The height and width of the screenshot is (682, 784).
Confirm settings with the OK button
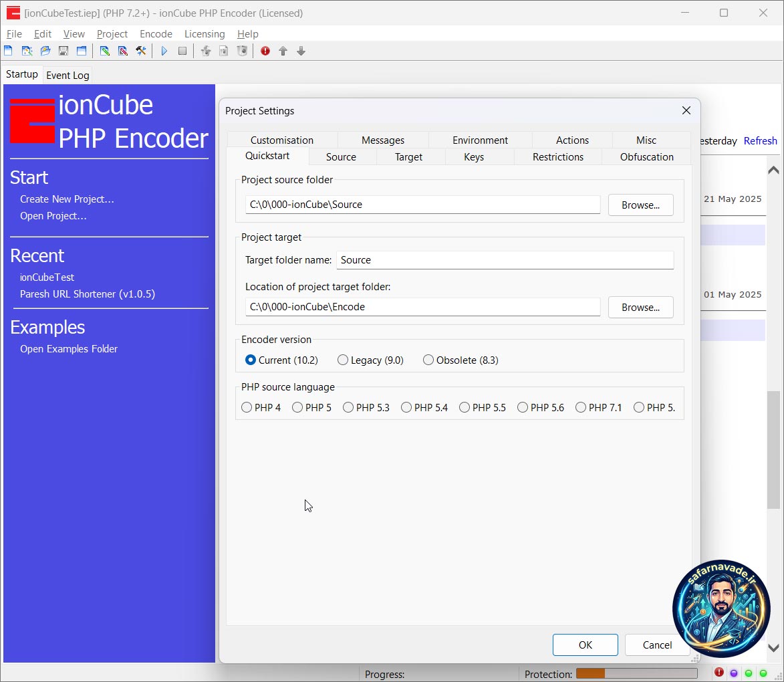585,645
